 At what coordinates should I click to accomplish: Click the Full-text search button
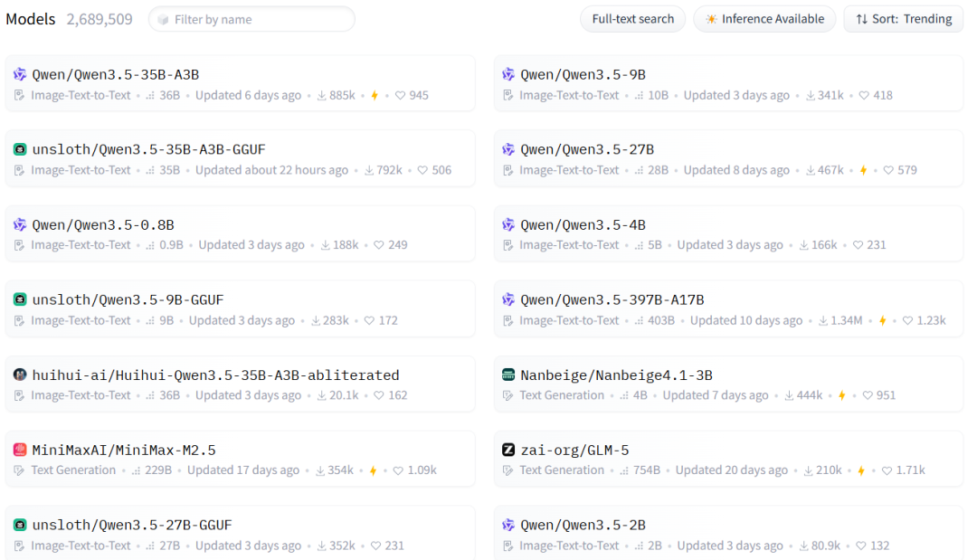click(632, 19)
